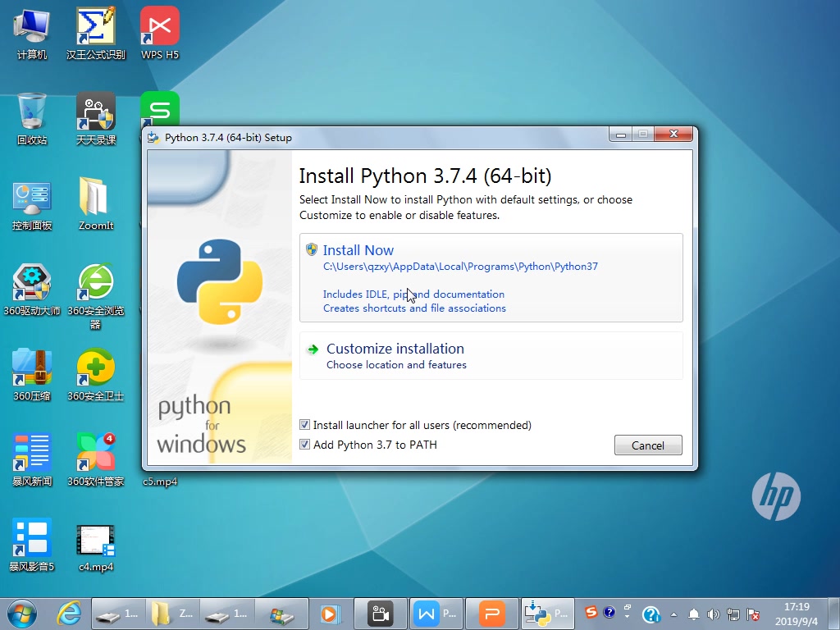The height and width of the screenshot is (630, 840).
Task: Disable Add Python 3.7 to PATH
Action: point(304,444)
